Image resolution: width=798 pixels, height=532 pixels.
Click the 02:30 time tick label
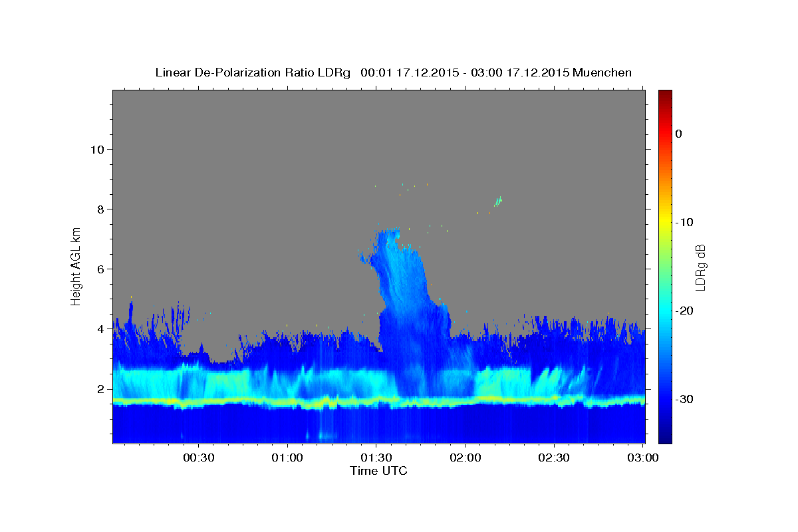tap(553, 458)
